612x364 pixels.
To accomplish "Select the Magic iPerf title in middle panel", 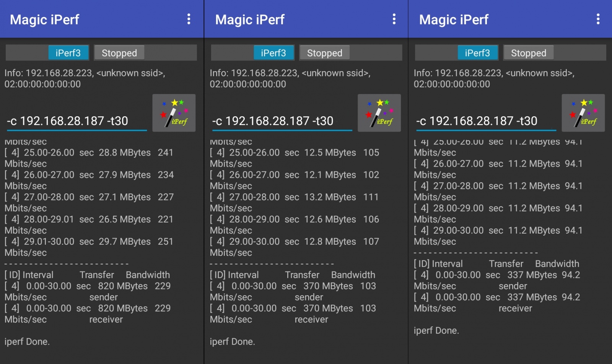I will click(250, 19).
